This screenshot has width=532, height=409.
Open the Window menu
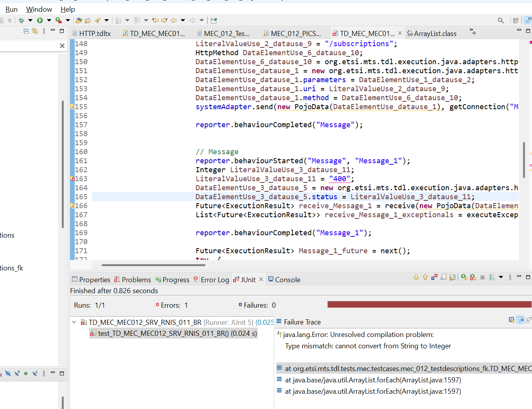39,9
